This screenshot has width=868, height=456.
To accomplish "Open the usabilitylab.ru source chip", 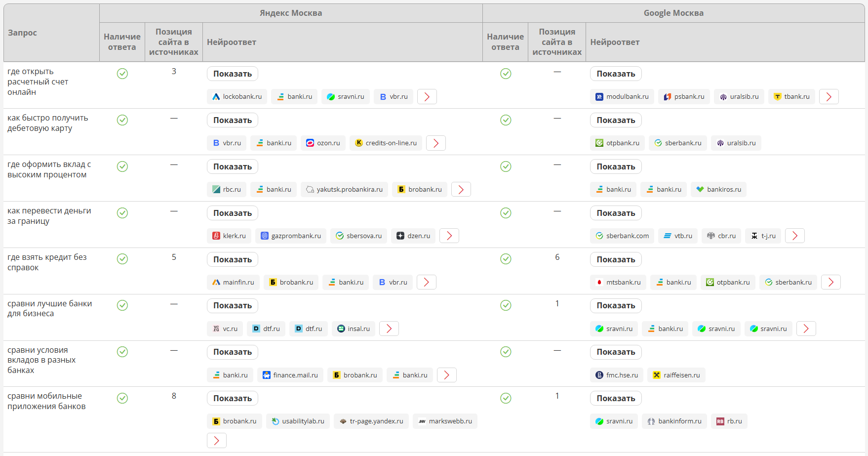I will coord(298,421).
